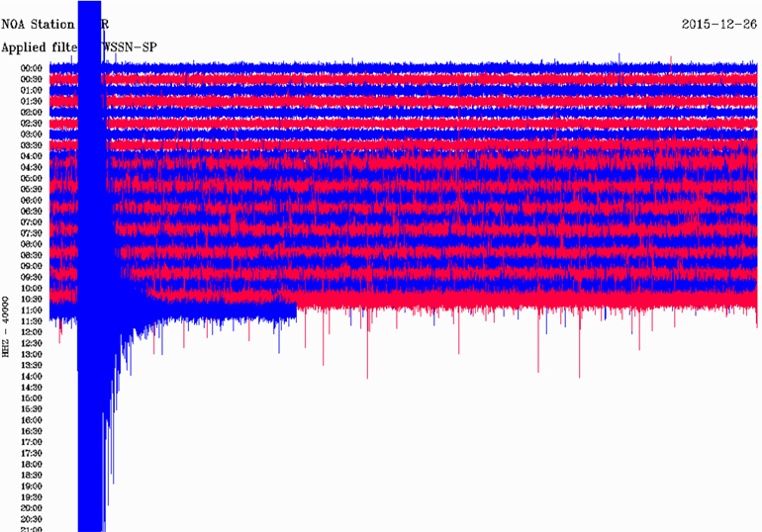Click the 14:00 time label

[31, 377]
